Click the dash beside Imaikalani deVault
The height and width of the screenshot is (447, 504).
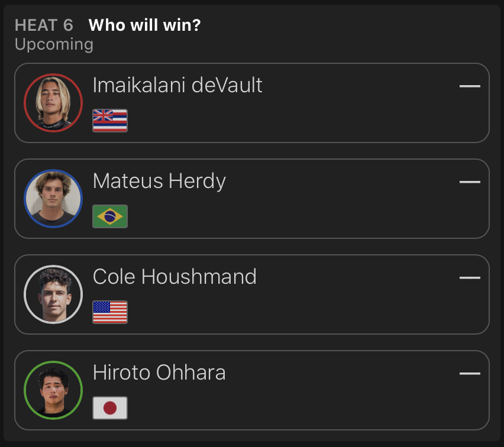(470, 86)
